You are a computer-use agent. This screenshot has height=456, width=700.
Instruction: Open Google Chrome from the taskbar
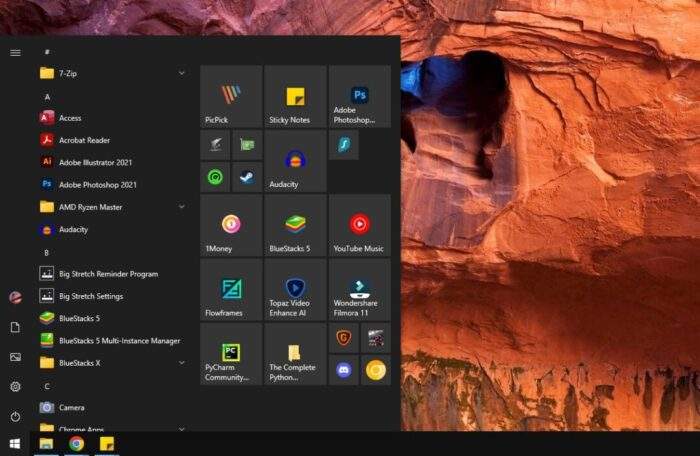point(76,443)
